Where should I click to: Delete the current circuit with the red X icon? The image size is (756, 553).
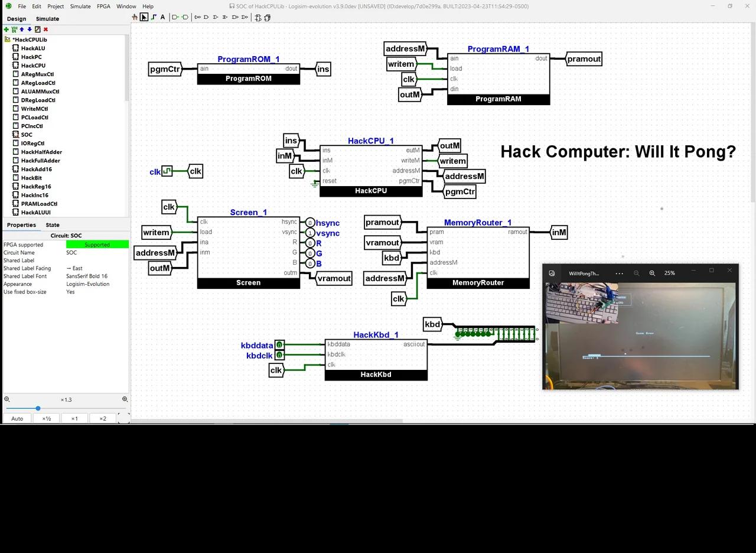tap(45, 29)
